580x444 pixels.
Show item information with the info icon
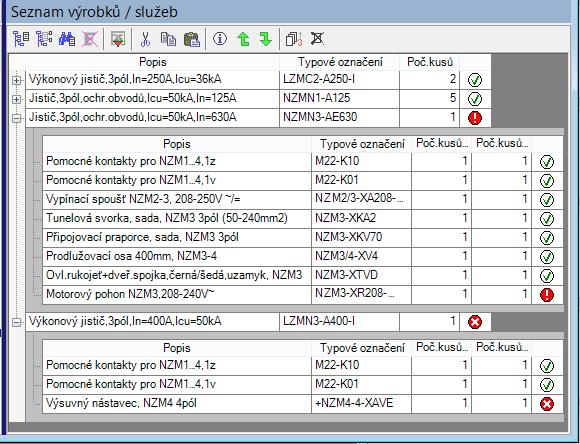(220, 38)
